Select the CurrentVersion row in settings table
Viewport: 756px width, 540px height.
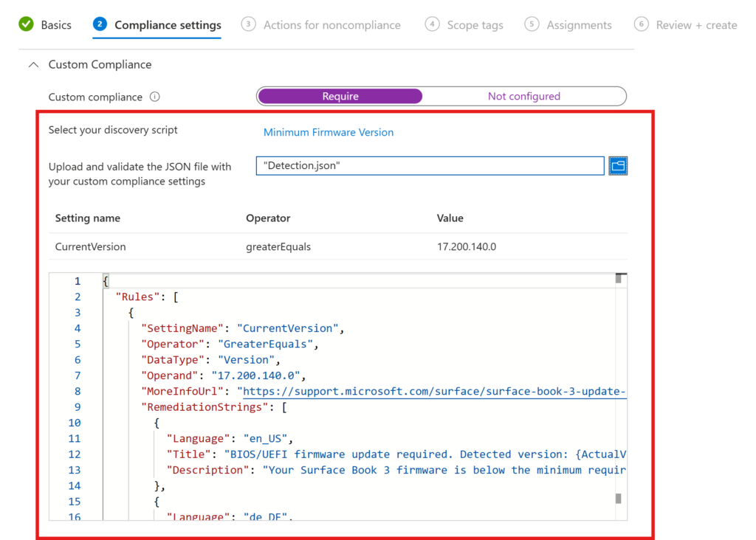340,247
